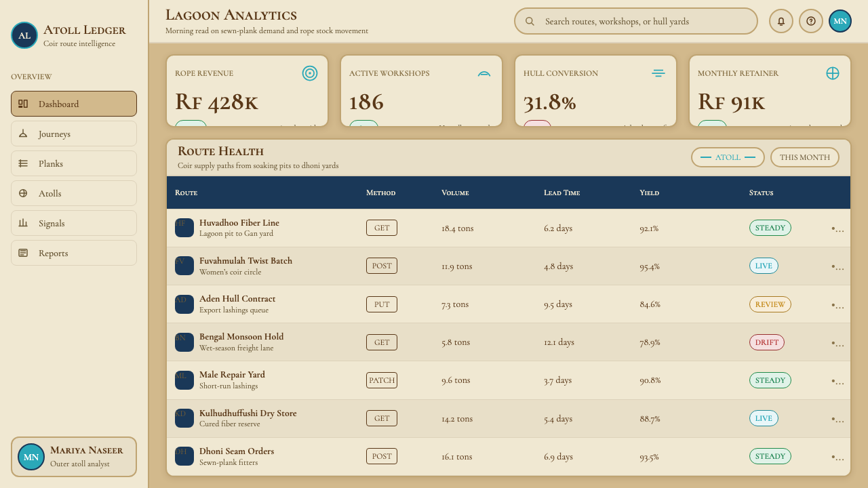
Task: Click Bengal Monsoon Hold route avatar
Action: 184,342
